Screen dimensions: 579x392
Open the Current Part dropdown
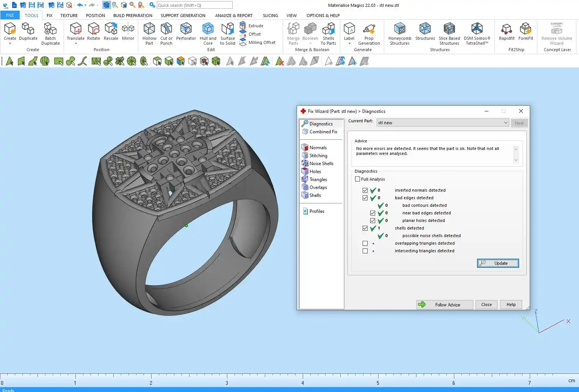(x=505, y=123)
